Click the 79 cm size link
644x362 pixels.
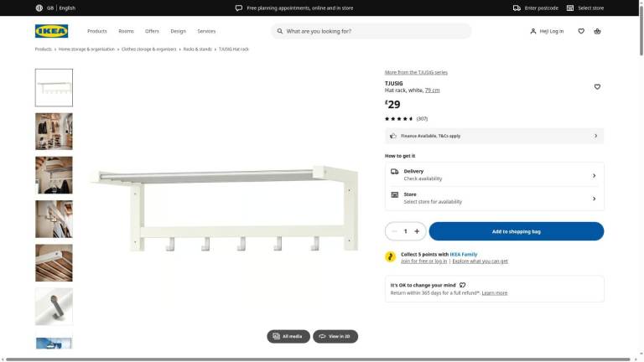(x=432, y=90)
